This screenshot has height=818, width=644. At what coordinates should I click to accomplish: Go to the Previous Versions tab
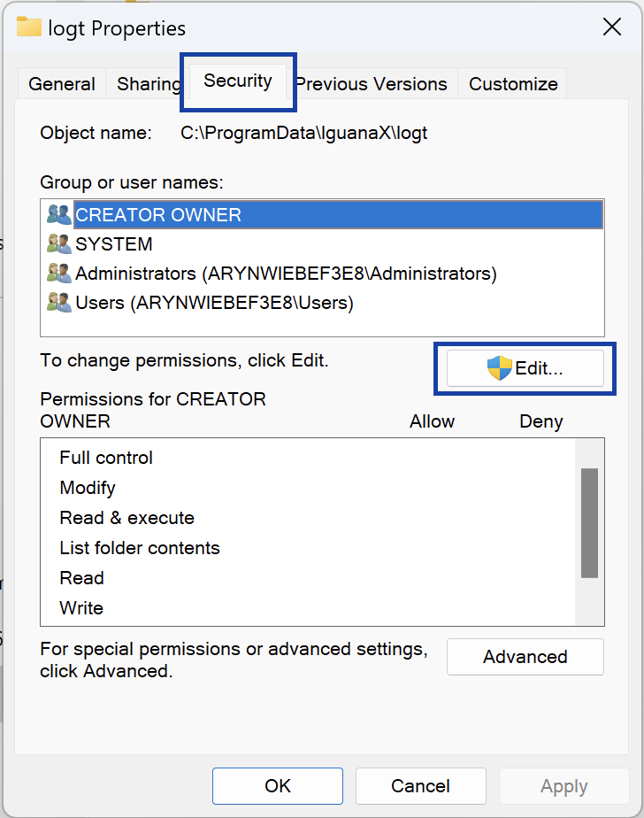tap(371, 84)
